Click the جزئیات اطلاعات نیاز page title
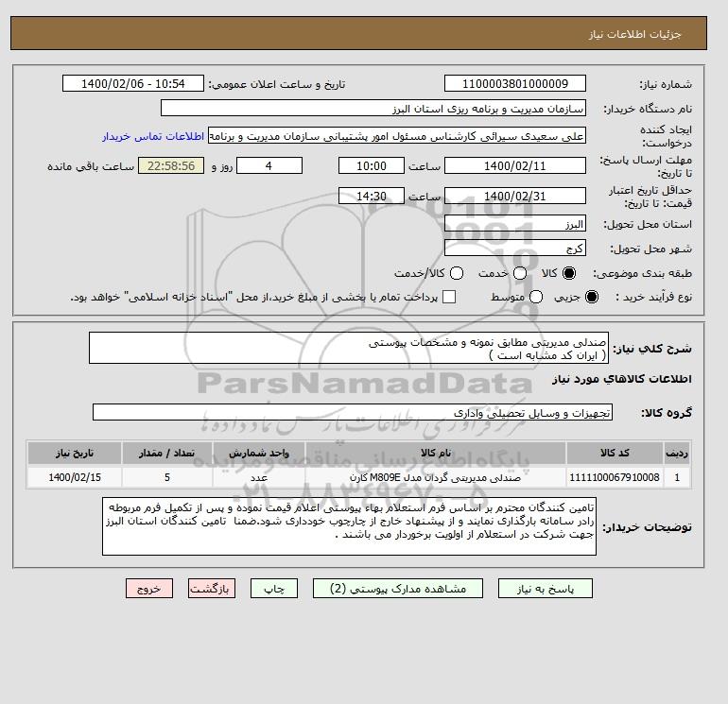Viewport: 728px width, 704px height. [635, 34]
